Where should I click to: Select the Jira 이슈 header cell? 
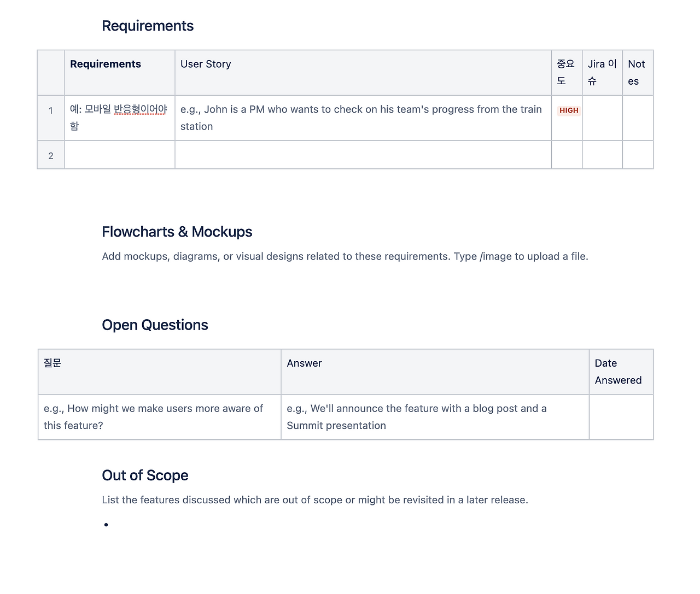pos(602,72)
